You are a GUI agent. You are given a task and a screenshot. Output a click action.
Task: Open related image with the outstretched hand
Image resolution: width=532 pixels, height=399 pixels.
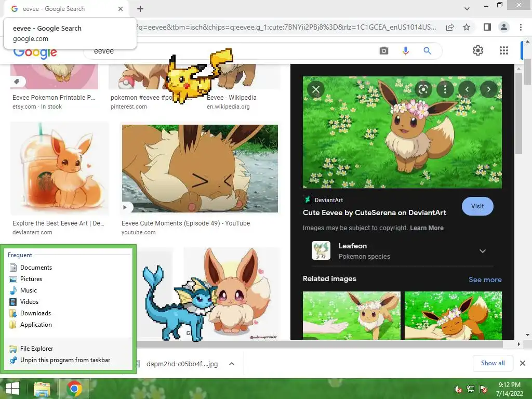coord(352,315)
